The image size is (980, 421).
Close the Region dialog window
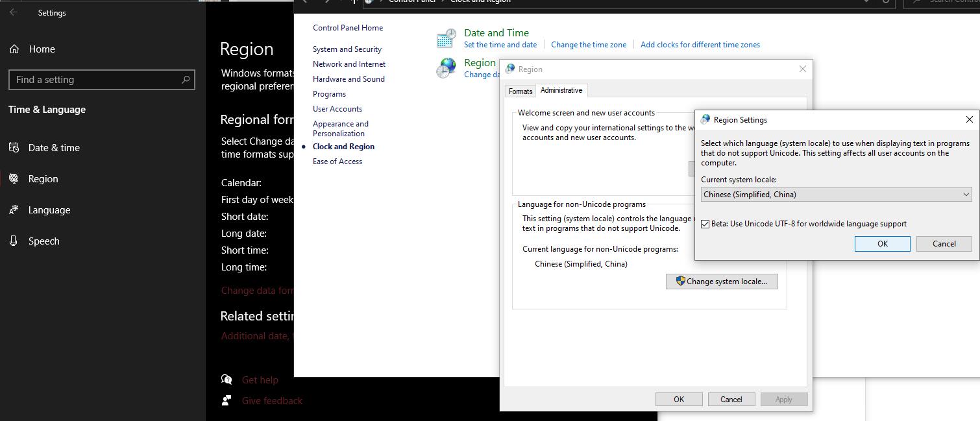(802, 69)
